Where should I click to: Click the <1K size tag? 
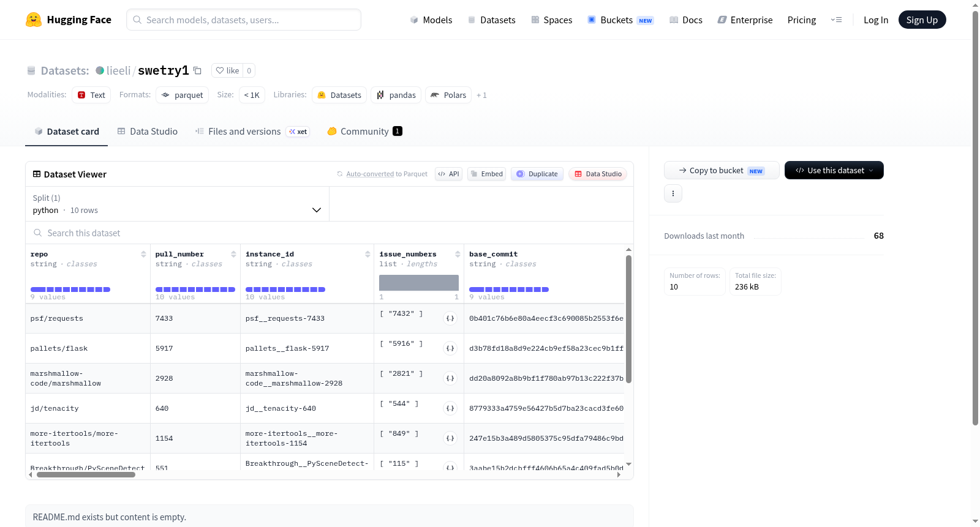point(252,95)
